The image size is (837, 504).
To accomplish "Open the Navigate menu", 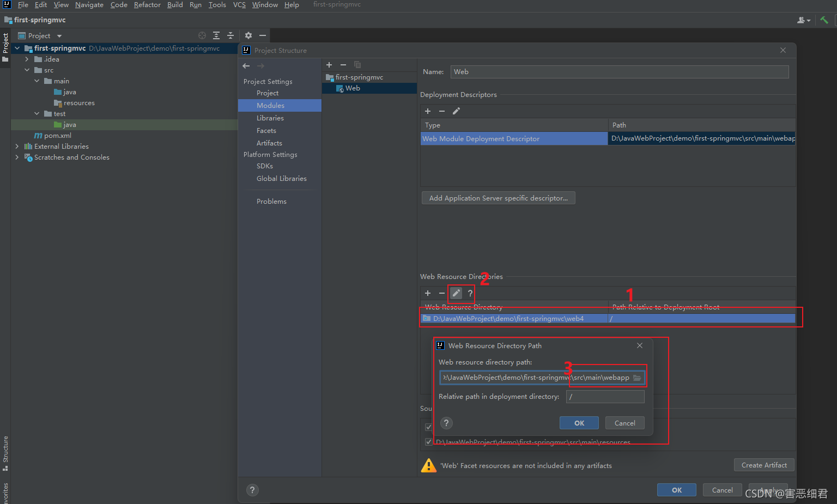I will coord(89,5).
